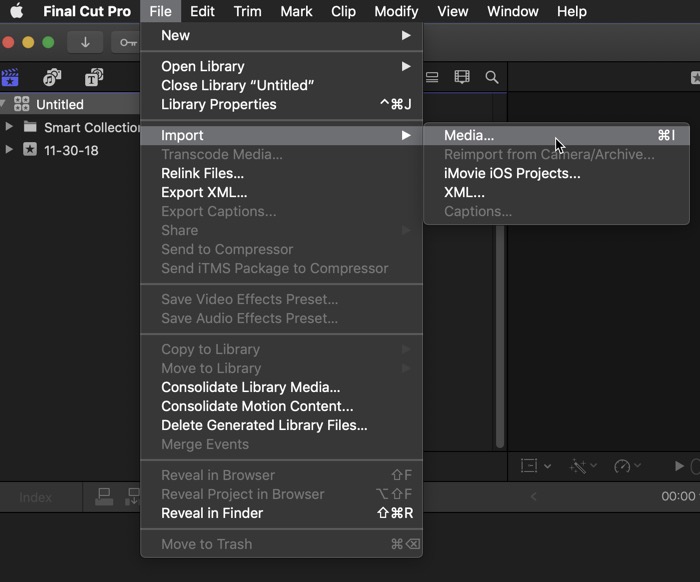Image resolution: width=700 pixels, height=582 pixels.
Task: Click the insert clip icon in timeline toolbar
Action: click(x=132, y=497)
